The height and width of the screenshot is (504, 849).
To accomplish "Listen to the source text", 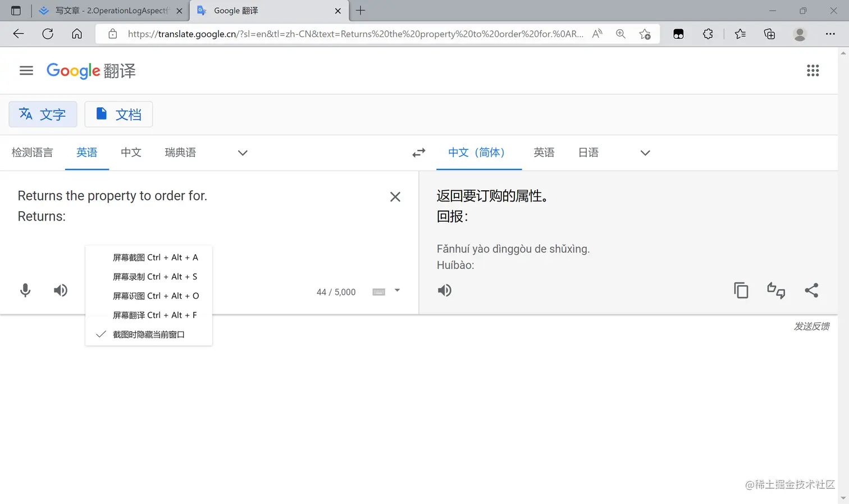I will click(x=61, y=290).
